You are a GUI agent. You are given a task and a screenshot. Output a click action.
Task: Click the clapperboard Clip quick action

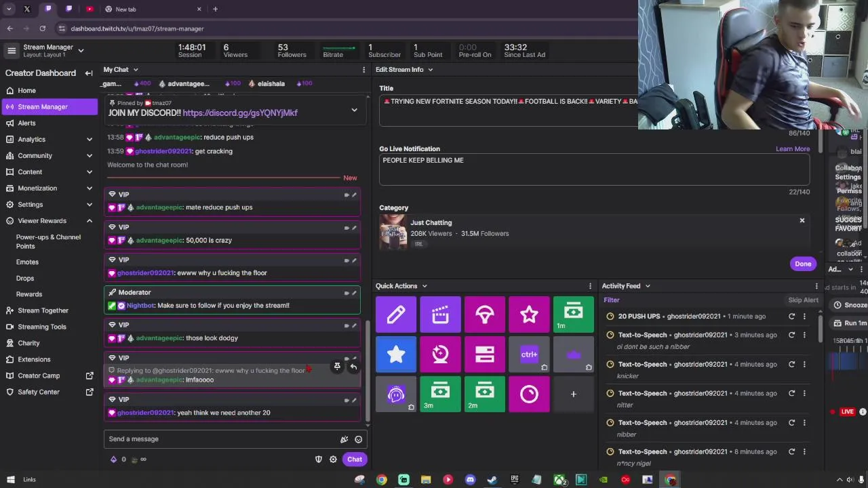(440, 314)
